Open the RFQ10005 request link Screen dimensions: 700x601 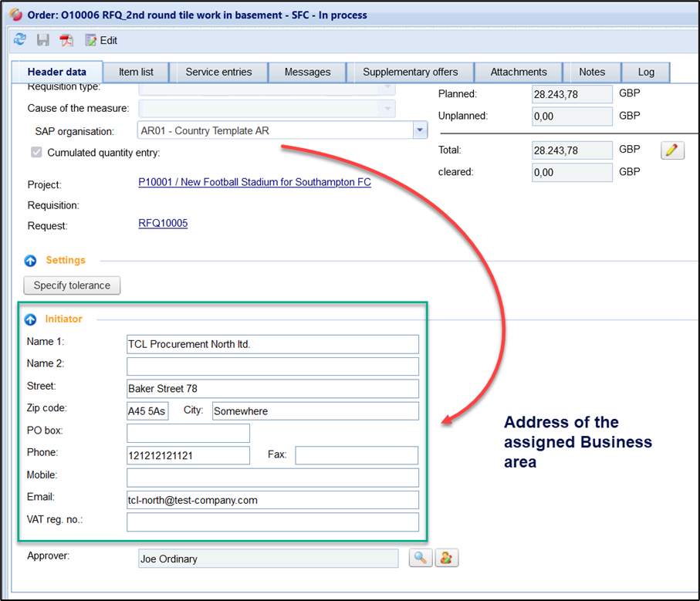tap(163, 224)
